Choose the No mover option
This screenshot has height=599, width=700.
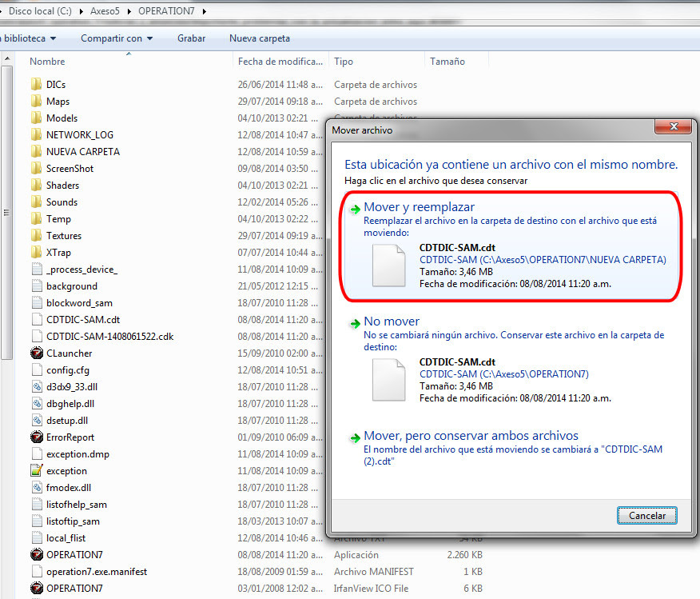point(511,360)
